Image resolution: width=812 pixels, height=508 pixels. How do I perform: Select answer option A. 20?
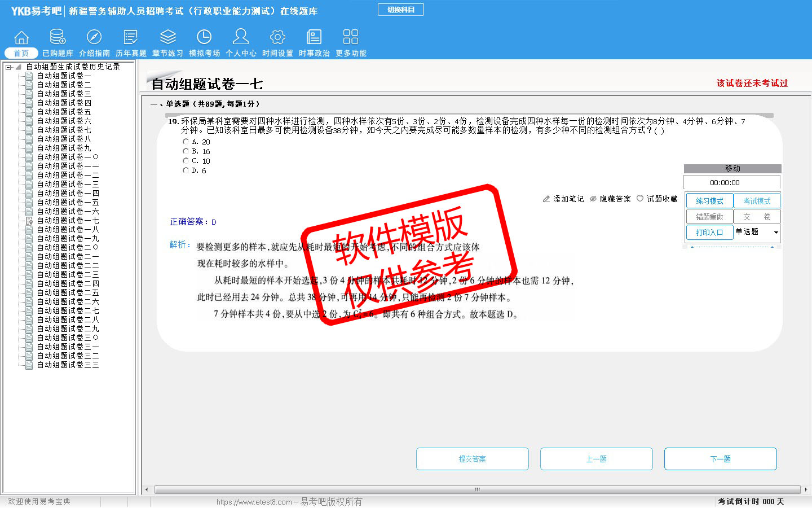tap(186, 142)
